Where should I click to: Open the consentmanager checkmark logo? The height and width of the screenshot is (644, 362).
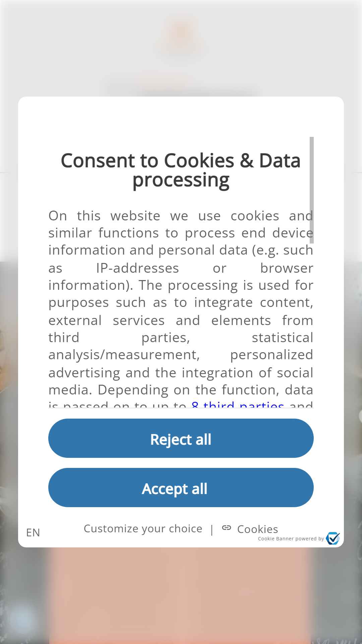333,538
